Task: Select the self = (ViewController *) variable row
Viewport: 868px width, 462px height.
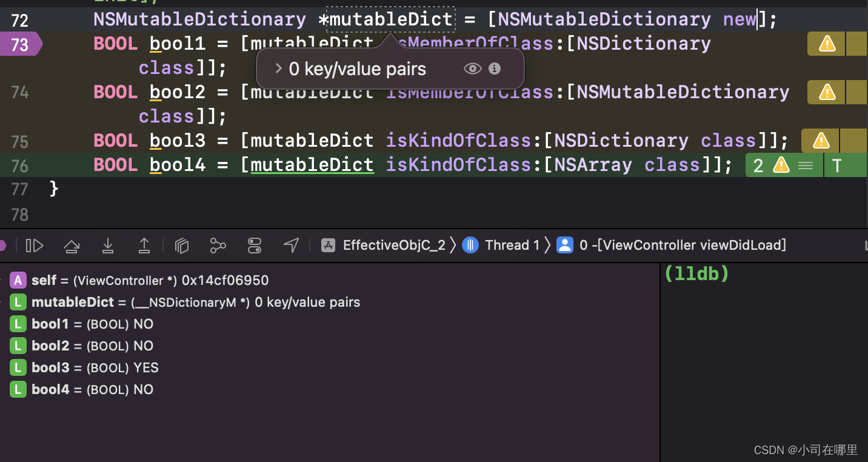Action: (x=329, y=280)
